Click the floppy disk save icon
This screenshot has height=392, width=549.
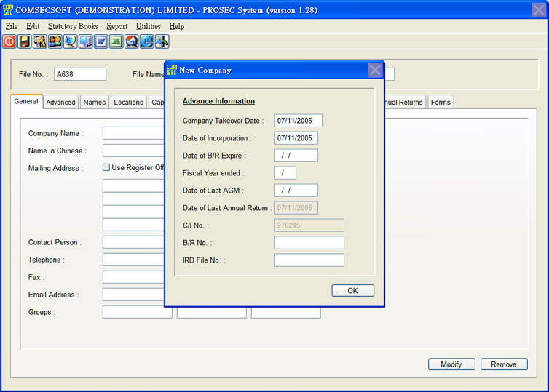coord(25,41)
